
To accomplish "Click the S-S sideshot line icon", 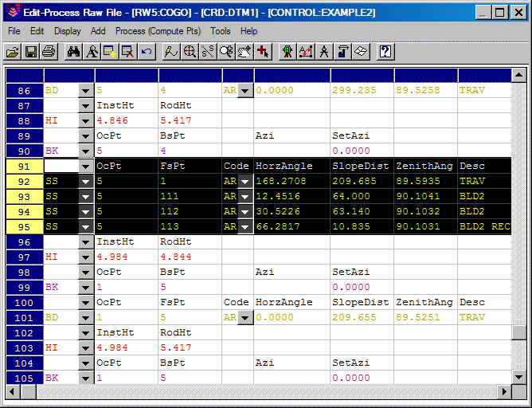I will coord(208,52).
